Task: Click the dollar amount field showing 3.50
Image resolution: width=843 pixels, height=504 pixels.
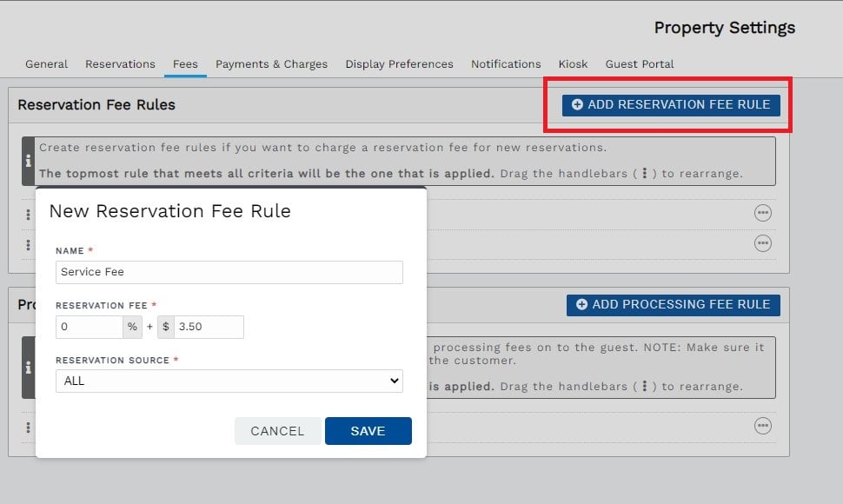Action: pos(209,327)
